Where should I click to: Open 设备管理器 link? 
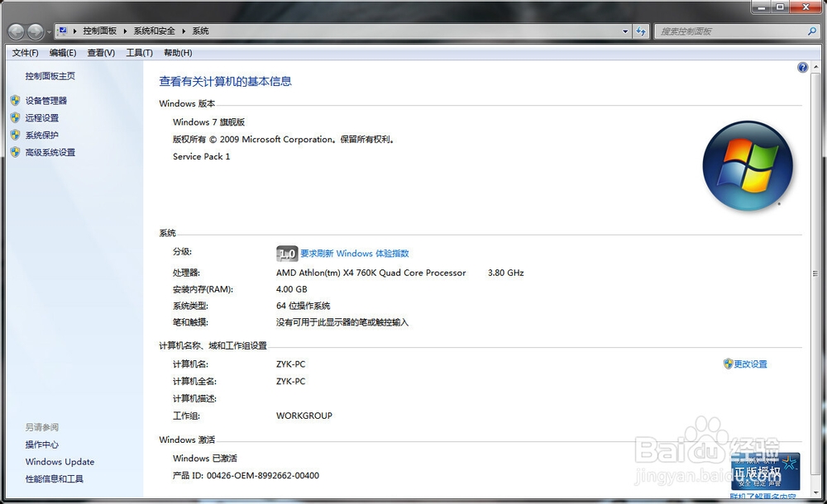tap(45, 101)
